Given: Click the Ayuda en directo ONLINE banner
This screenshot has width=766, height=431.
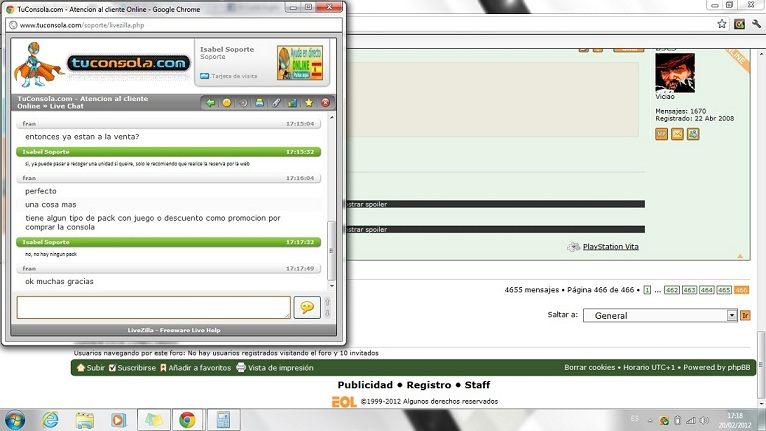Looking at the screenshot, I should (299, 63).
